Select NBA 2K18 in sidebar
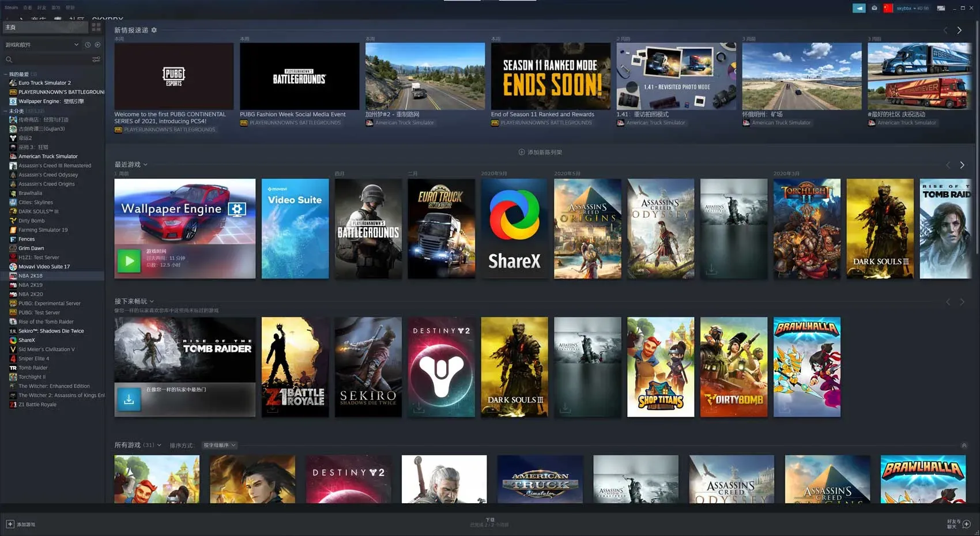Image resolution: width=980 pixels, height=536 pixels. pyautogui.click(x=52, y=276)
